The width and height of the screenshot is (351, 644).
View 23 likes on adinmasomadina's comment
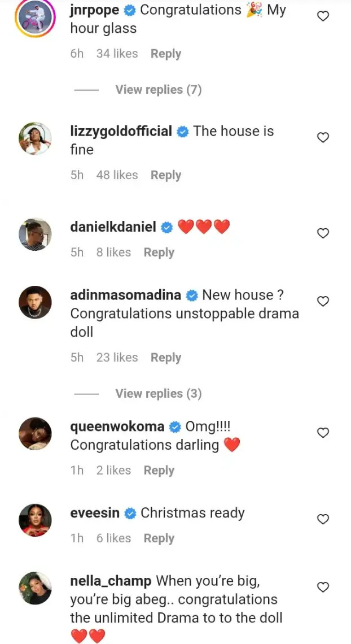[x=117, y=358]
